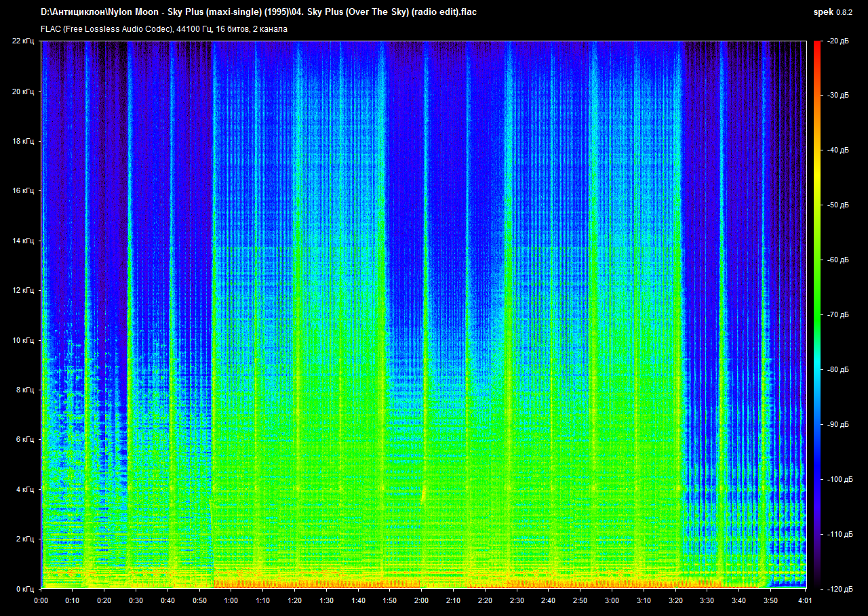Click the 4:01 end time marker
This screenshot has width=868, height=616.
coord(804,600)
